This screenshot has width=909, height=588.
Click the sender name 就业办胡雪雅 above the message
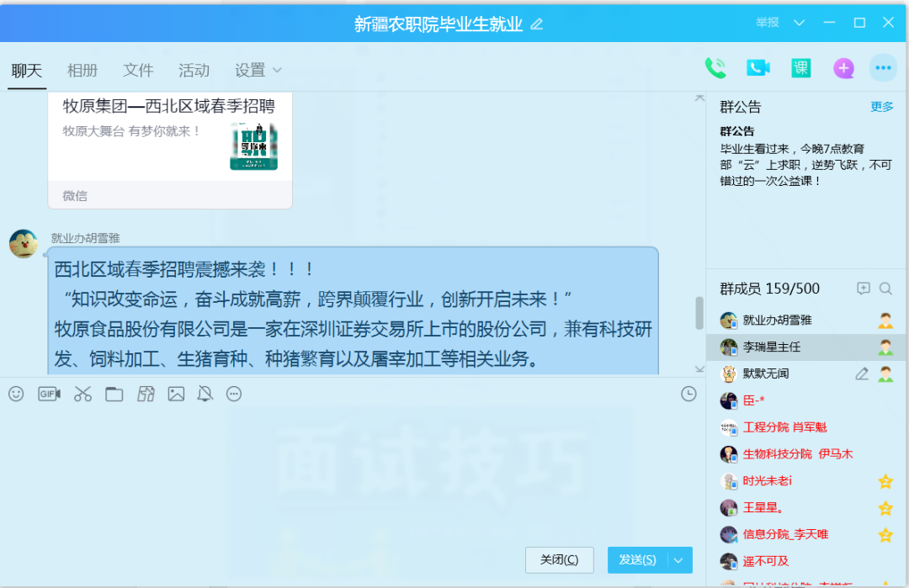tap(85, 238)
